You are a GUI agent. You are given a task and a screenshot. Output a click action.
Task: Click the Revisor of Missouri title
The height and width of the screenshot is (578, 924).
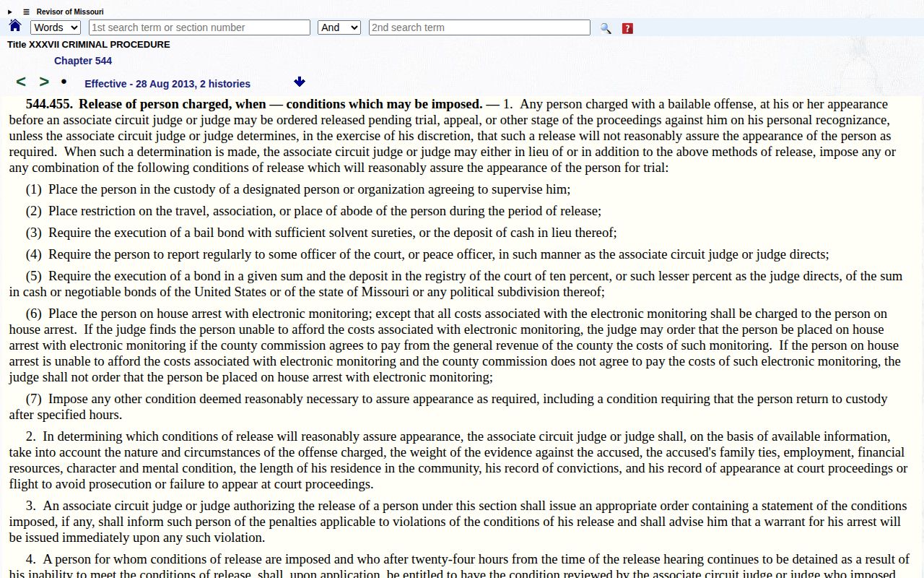pos(70,12)
